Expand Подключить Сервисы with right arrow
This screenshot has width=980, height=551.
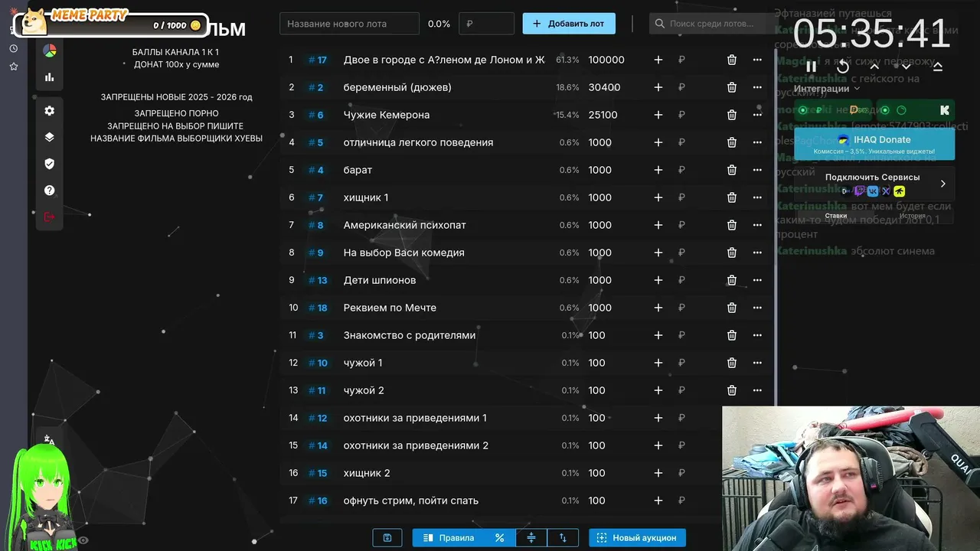[x=942, y=184]
